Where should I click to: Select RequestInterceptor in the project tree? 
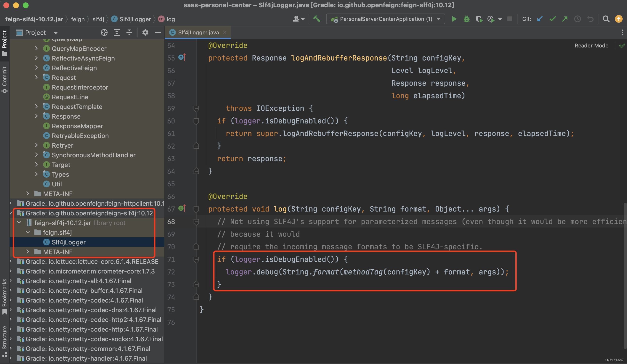click(x=87, y=87)
